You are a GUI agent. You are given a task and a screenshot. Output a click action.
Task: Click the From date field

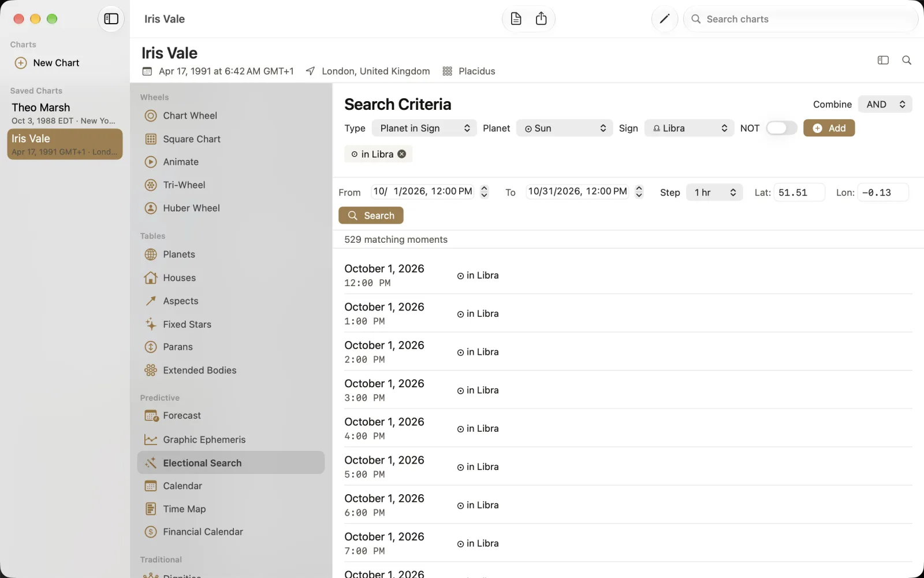coord(423,191)
